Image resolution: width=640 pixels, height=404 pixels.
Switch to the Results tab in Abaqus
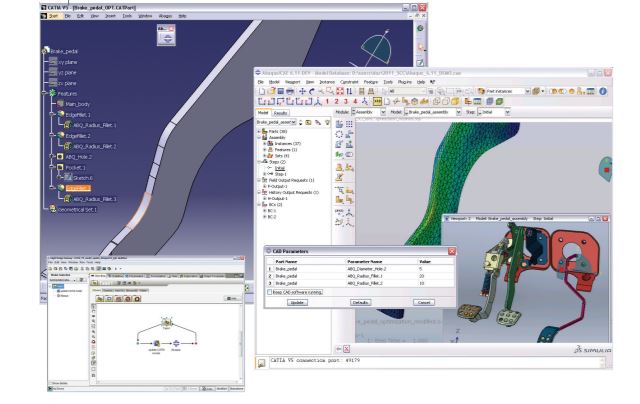[x=280, y=113]
